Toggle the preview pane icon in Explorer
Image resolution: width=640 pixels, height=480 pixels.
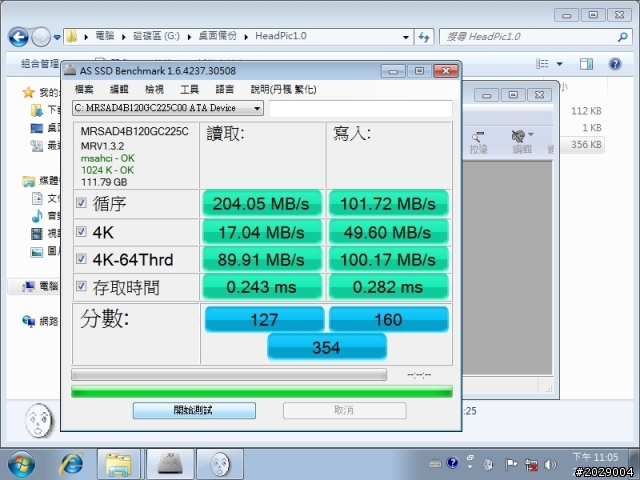pyautogui.click(x=586, y=63)
